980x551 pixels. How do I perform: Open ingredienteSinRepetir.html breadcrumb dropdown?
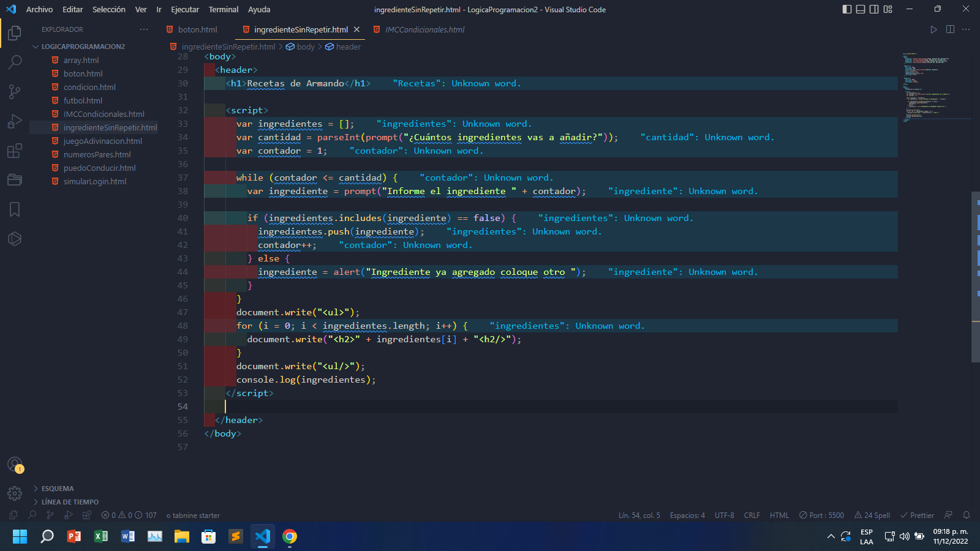tap(223, 47)
